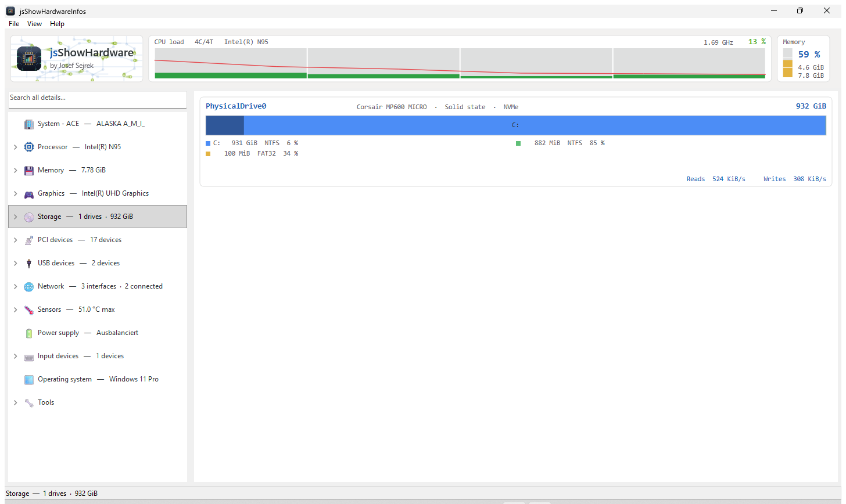Select the System - ACE row

[x=98, y=124]
